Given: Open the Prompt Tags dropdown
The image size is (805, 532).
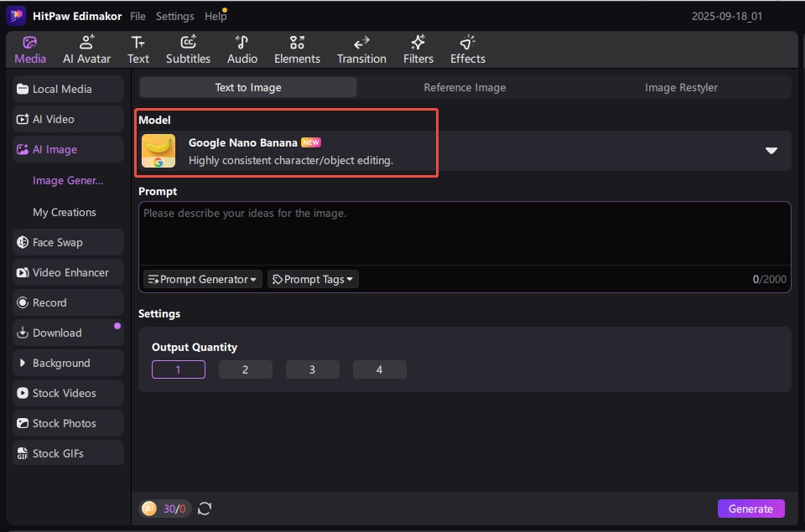Looking at the screenshot, I should [x=313, y=279].
